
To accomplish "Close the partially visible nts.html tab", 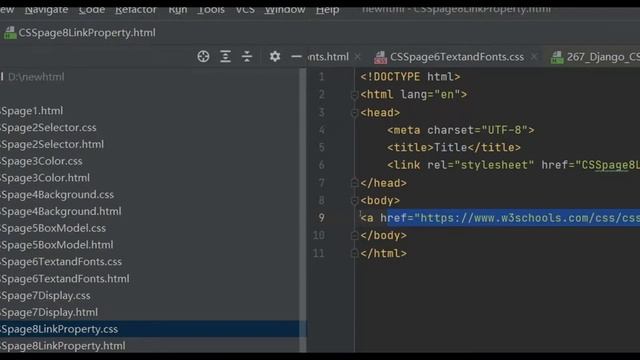I will 358,57.
